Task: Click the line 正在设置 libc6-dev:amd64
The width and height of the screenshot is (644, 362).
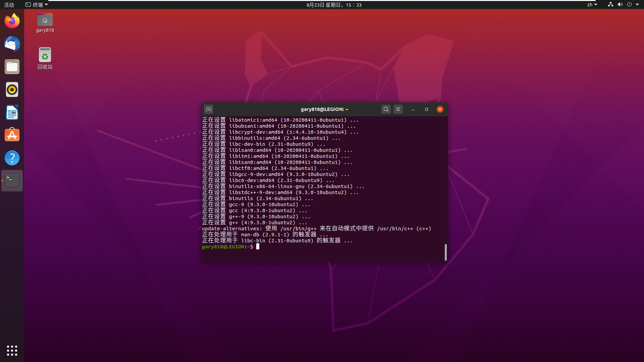Action: click(268, 180)
